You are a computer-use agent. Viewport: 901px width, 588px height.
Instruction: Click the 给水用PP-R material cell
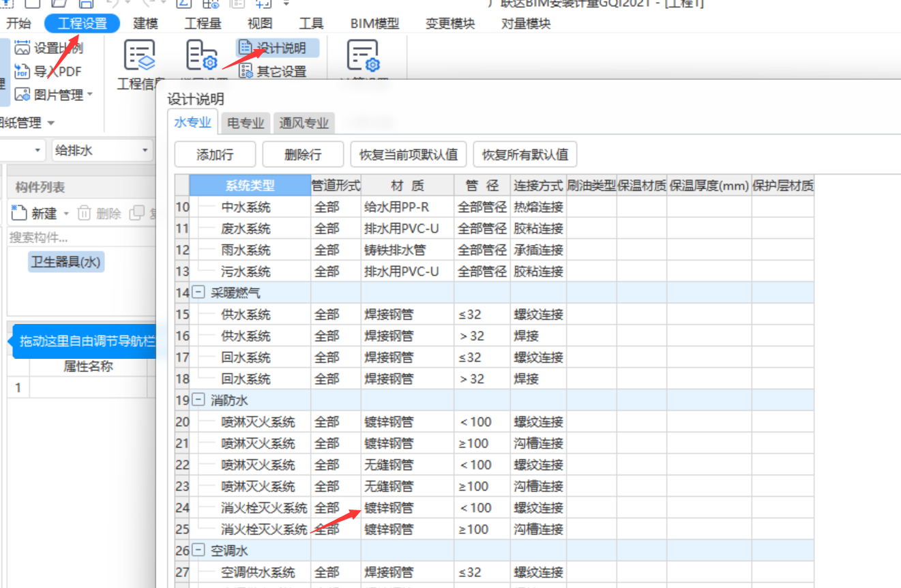[408, 207]
